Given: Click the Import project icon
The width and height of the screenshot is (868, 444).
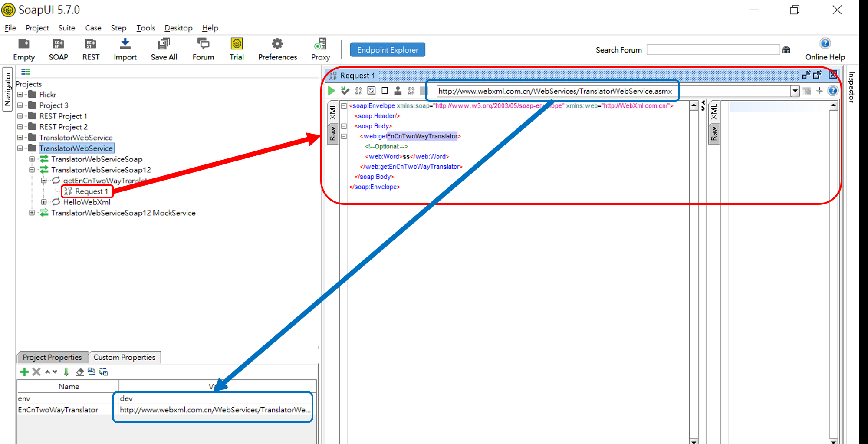Looking at the screenshot, I should [125, 49].
